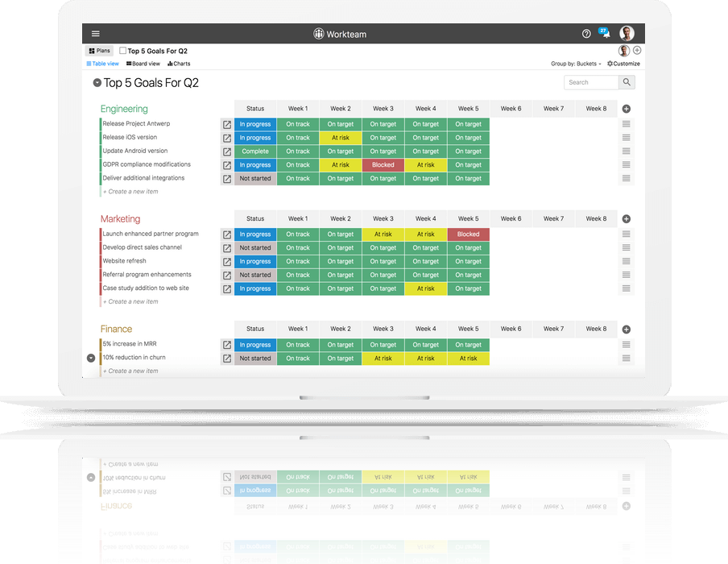The width and height of the screenshot is (728, 564).
Task: Click Week 7 header in Finance table
Action: pos(553,329)
